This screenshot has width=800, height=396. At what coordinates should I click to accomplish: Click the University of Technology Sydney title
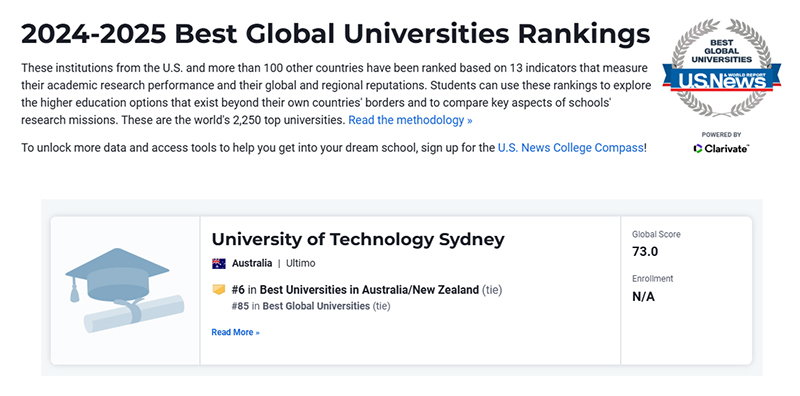tap(358, 239)
